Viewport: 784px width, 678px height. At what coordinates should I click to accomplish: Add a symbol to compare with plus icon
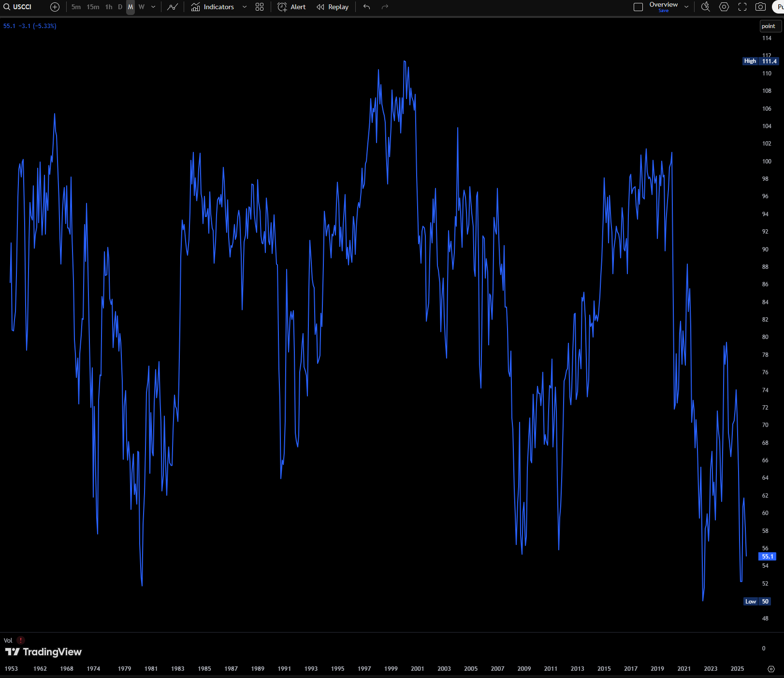[x=55, y=7]
